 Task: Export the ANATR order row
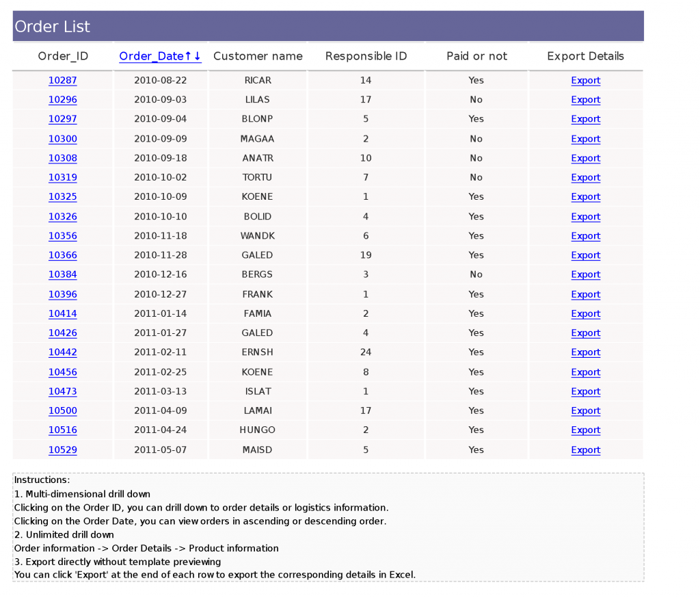point(586,158)
